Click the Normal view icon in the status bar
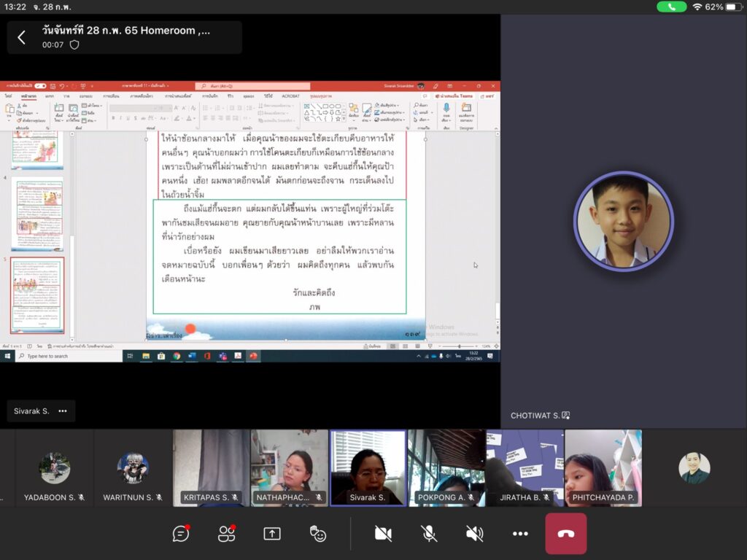747x560 pixels. 393,346
